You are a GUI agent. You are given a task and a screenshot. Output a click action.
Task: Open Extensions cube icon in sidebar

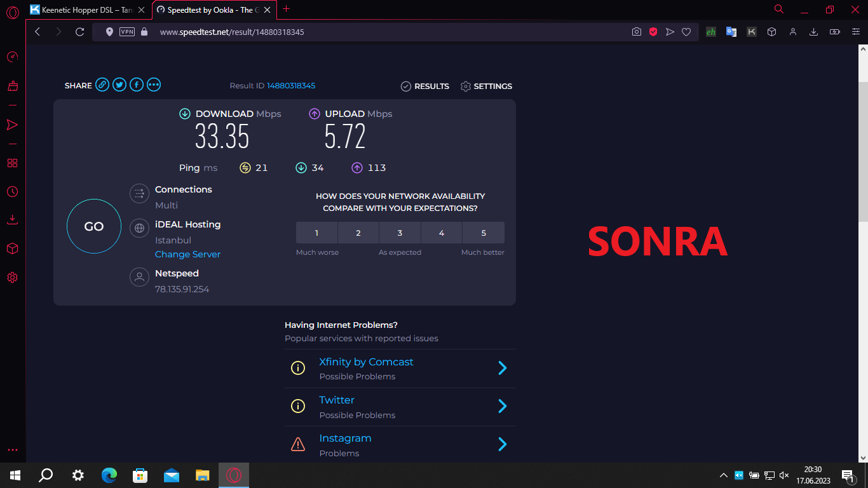pos(12,248)
